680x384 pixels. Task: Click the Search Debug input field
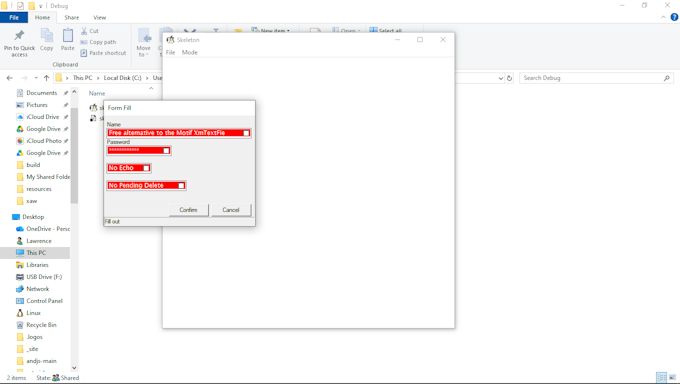tap(592, 78)
